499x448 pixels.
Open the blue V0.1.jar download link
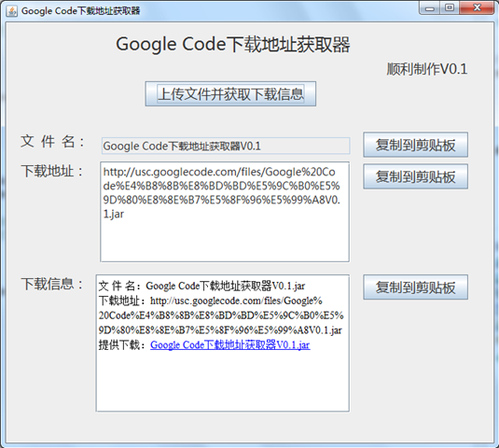(x=229, y=344)
